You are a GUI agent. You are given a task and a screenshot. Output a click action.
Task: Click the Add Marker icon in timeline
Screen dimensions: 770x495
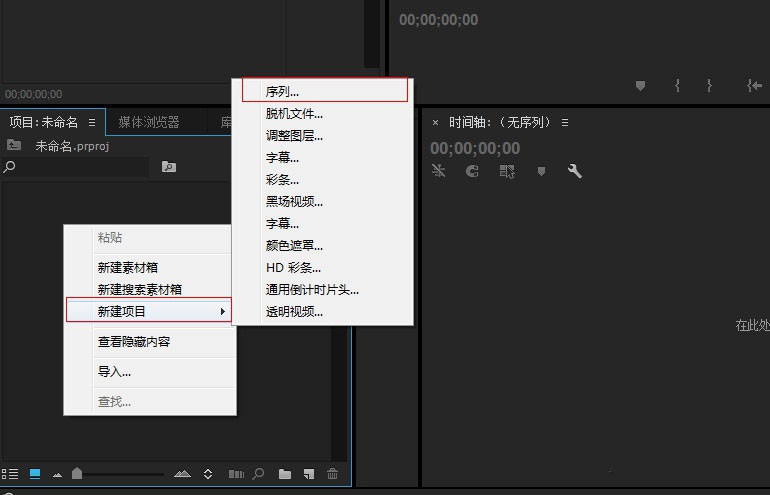click(541, 171)
